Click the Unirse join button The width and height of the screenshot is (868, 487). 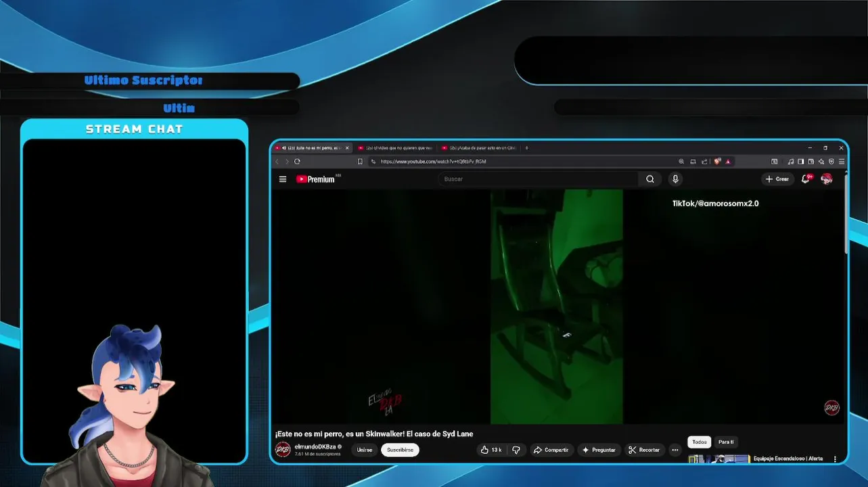click(365, 450)
